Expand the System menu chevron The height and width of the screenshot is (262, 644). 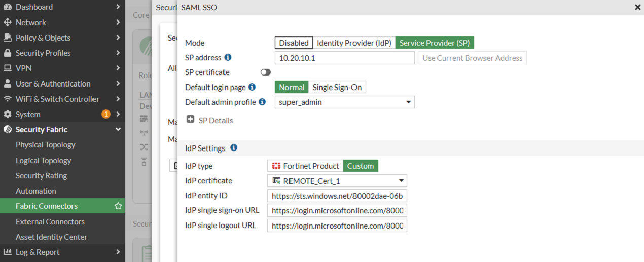click(x=118, y=114)
